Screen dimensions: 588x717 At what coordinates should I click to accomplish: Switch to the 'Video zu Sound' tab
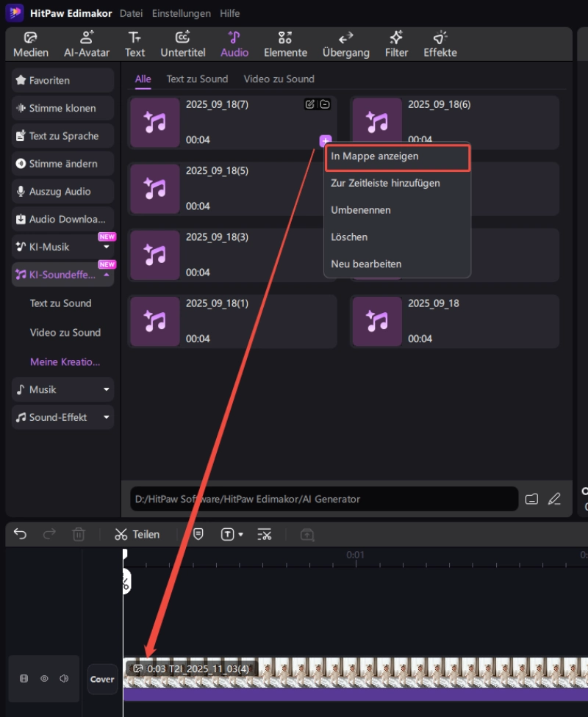point(279,79)
